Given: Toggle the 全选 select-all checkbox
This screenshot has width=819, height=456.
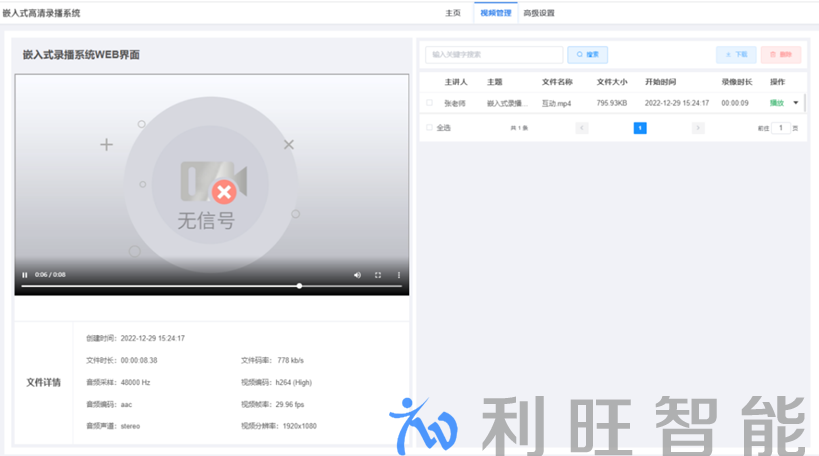Looking at the screenshot, I should (430, 128).
